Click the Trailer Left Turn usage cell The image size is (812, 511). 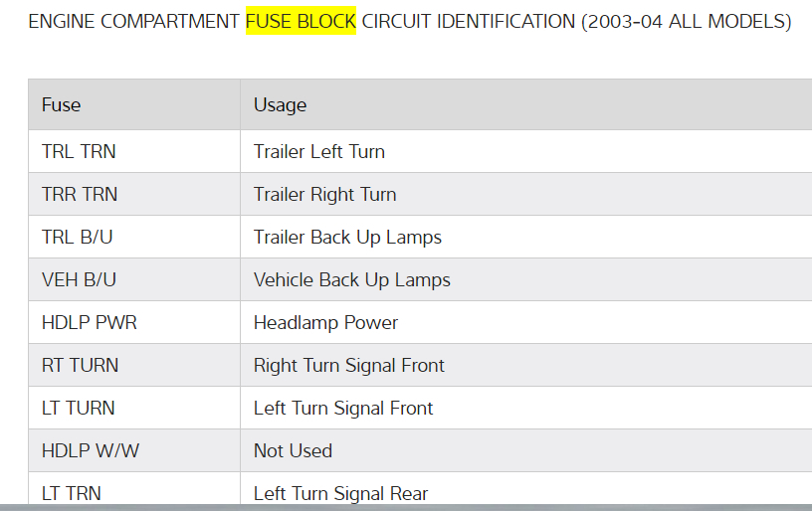tap(318, 151)
